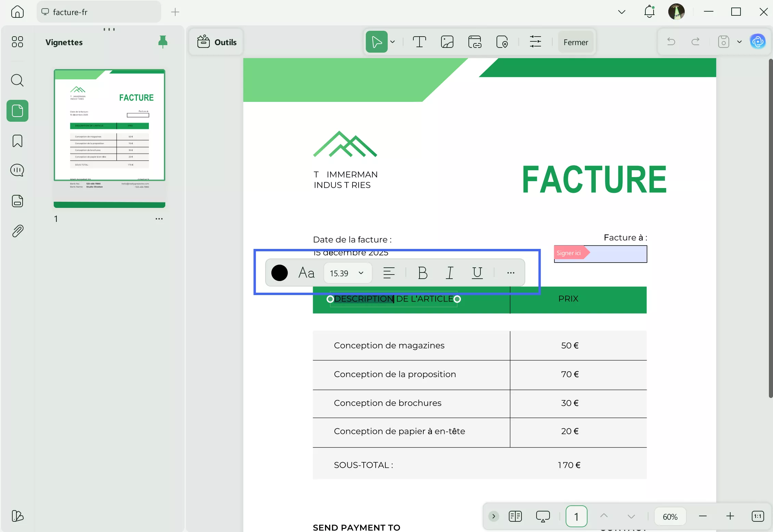
Task: Open the Search panel in the sidebar
Action: click(17, 81)
